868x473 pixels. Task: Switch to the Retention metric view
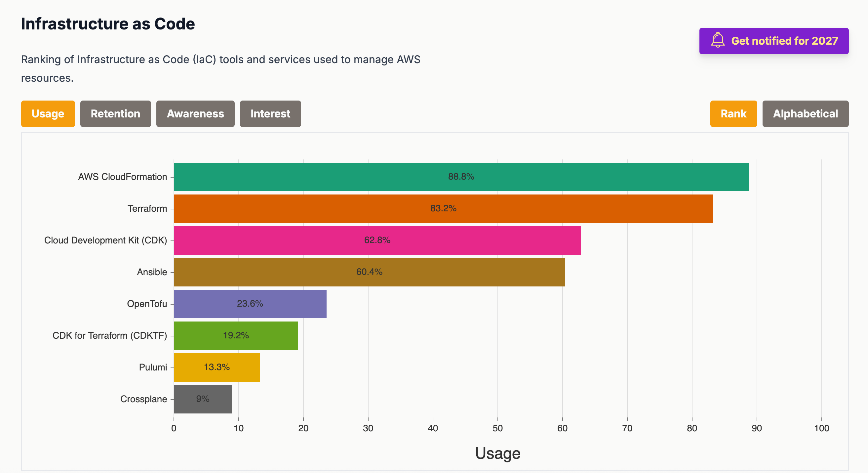pyautogui.click(x=115, y=113)
